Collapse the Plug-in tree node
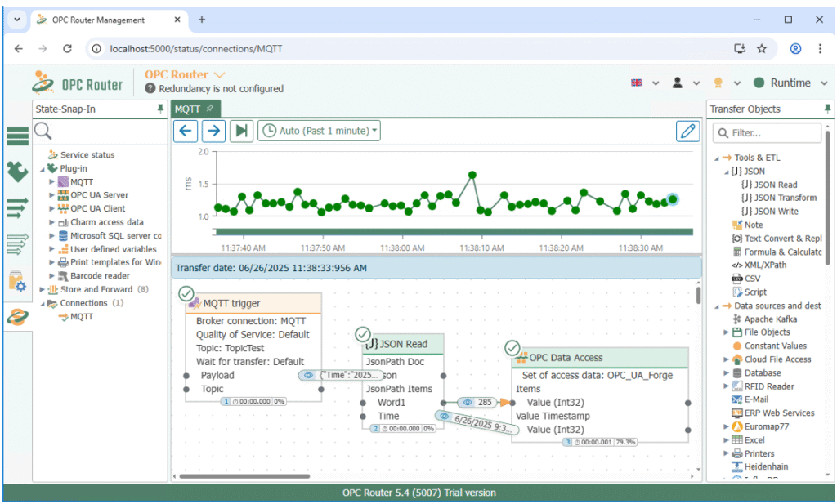837x504 pixels. (x=43, y=169)
